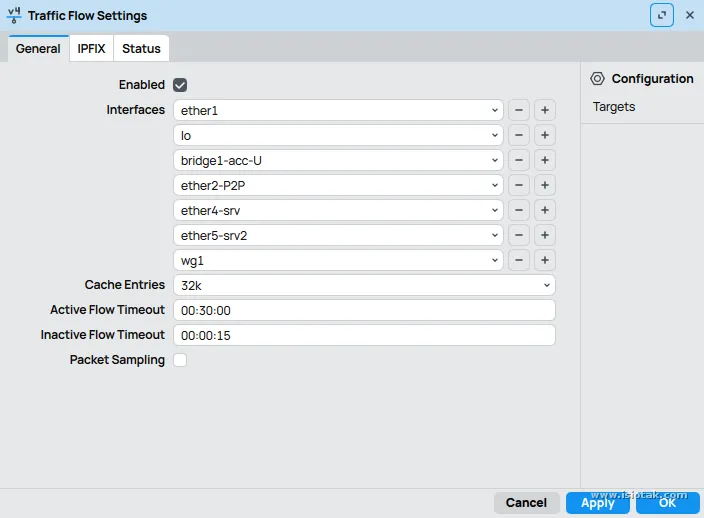
Task: Remove ether5-srv2 interface with minus button
Action: 519,235
